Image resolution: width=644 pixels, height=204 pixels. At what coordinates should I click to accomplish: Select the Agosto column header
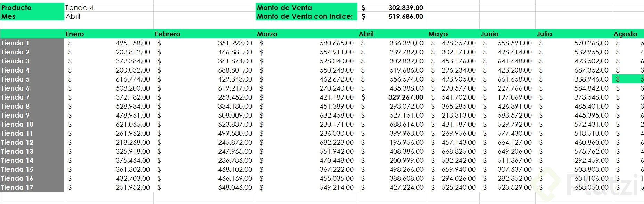point(625,34)
